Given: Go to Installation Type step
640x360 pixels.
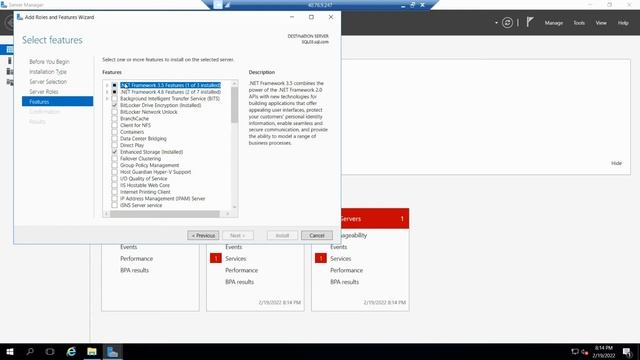Looking at the screenshot, I should (48, 71).
